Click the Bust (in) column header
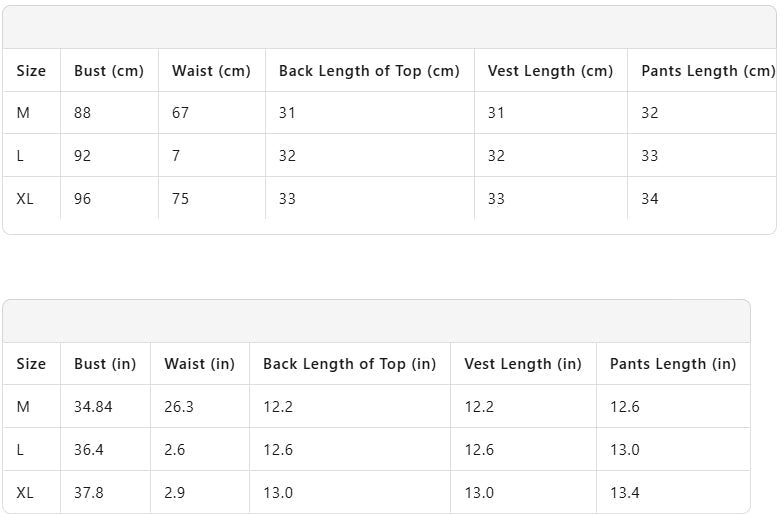 105,364
